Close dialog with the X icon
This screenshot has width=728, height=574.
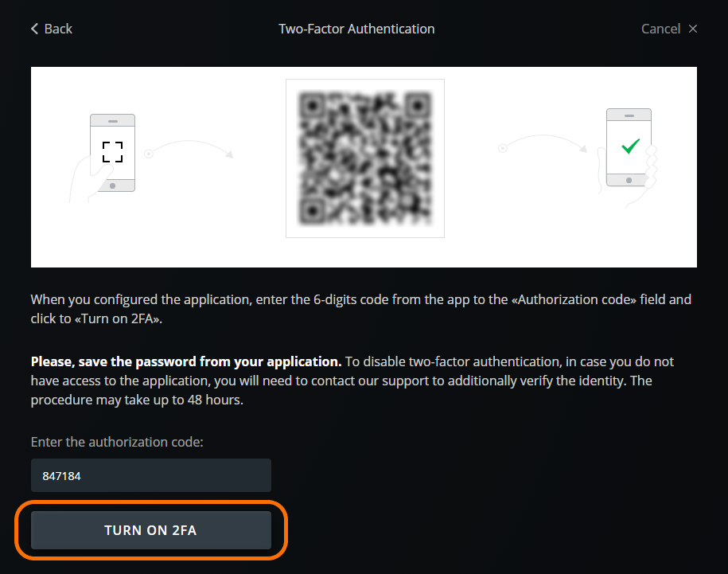[x=693, y=29]
